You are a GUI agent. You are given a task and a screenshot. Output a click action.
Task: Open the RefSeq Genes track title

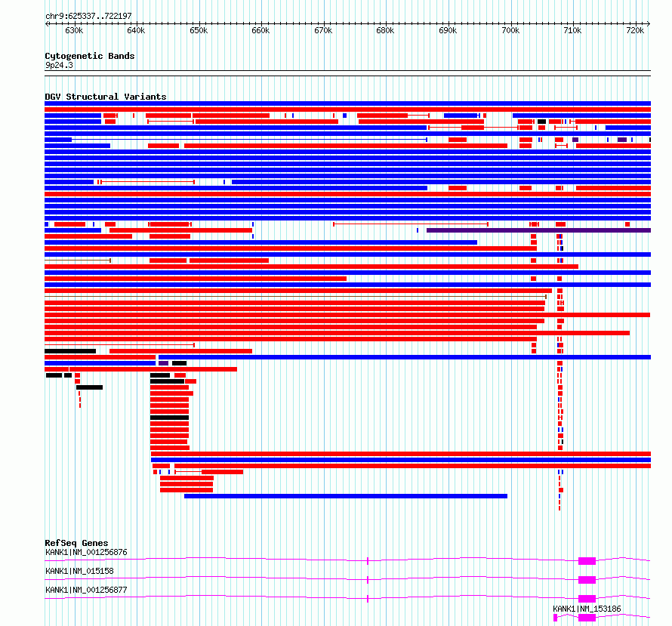click(76, 543)
